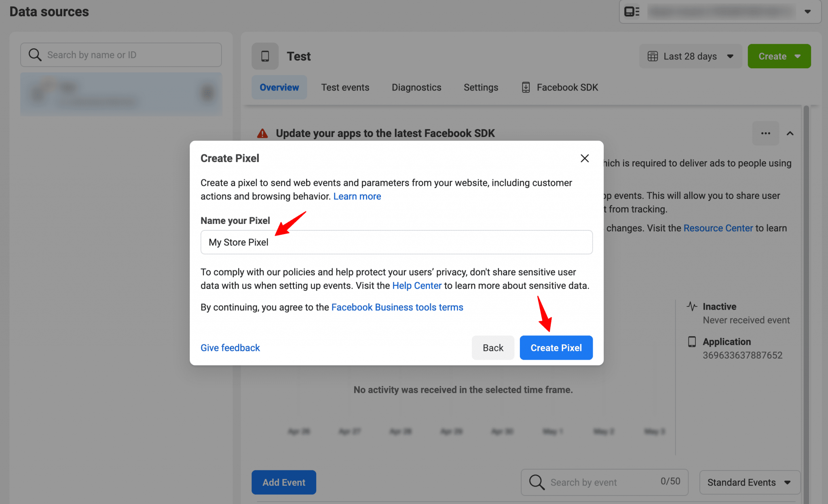Click the Facebook SDK download icon

526,87
